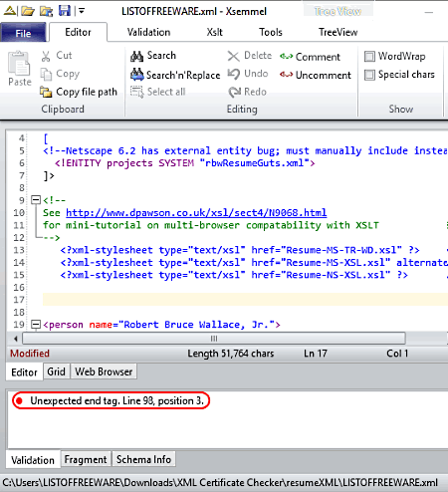Click the Resume-MS-XSL.xsl stylesheet line

pos(254,262)
